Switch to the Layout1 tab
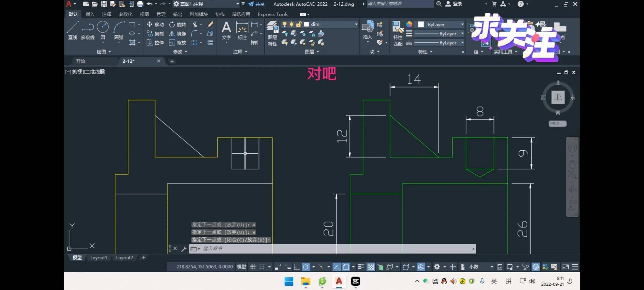The width and height of the screenshot is (644, 290). coord(98,258)
